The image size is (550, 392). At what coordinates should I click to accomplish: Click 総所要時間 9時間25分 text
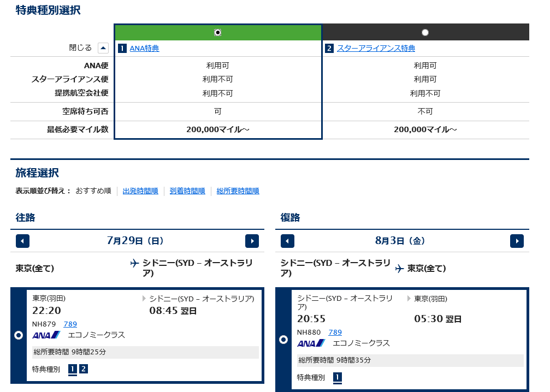(x=69, y=352)
